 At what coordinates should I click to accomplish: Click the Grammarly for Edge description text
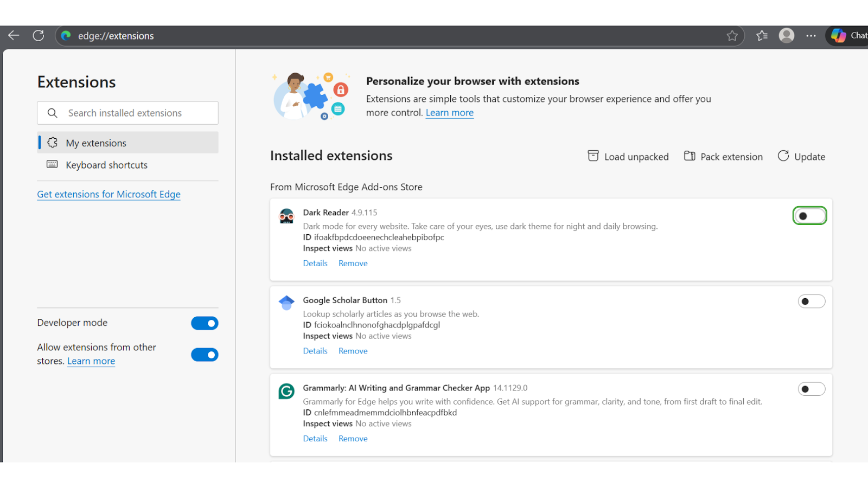pyautogui.click(x=533, y=402)
